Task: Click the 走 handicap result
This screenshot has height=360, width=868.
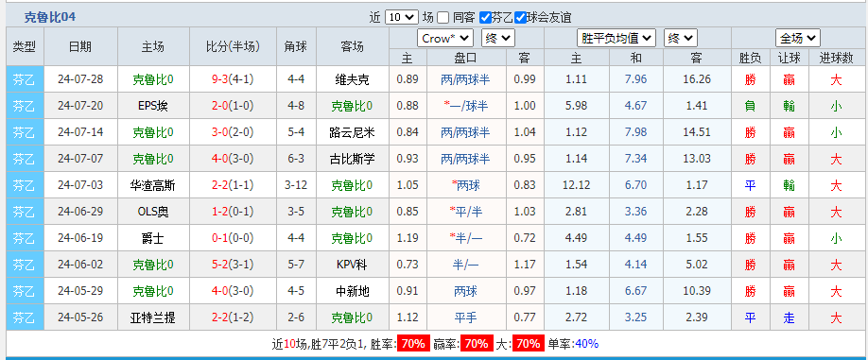Action: 789,318
